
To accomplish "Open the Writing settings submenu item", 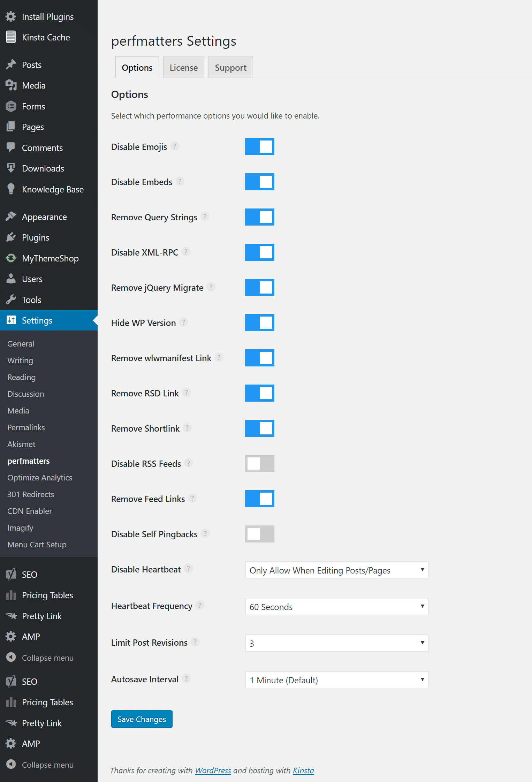I will tap(20, 360).
